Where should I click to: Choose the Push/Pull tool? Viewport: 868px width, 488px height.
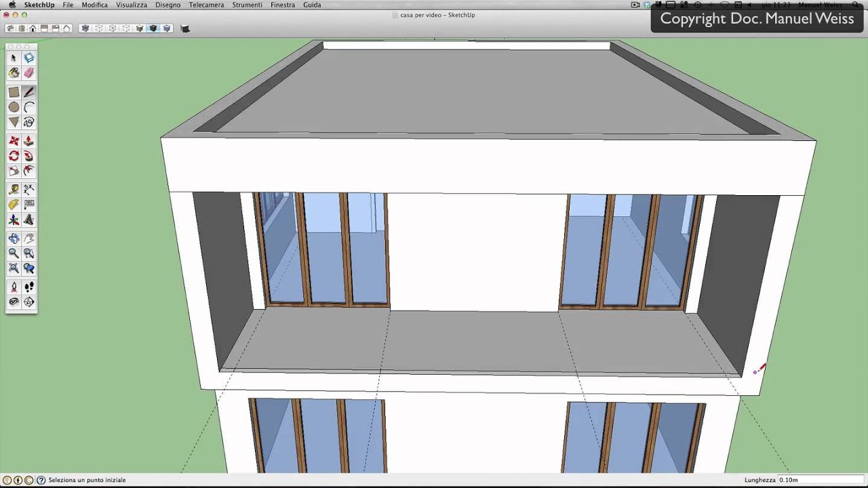click(28, 141)
